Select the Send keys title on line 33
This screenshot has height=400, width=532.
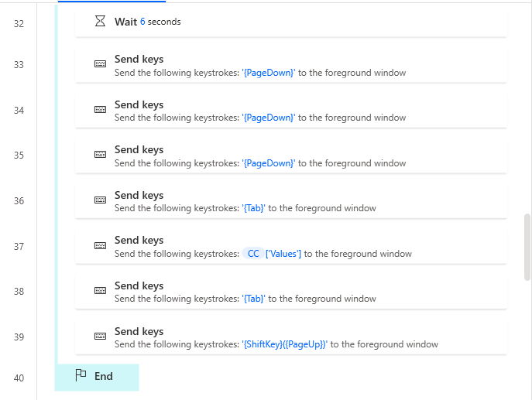[x=139, y=59]
